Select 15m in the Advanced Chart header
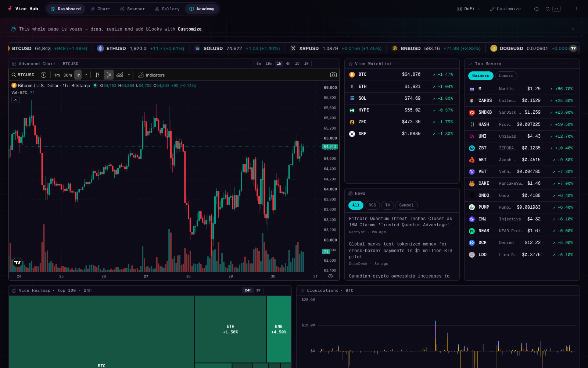 coord(269,64)
